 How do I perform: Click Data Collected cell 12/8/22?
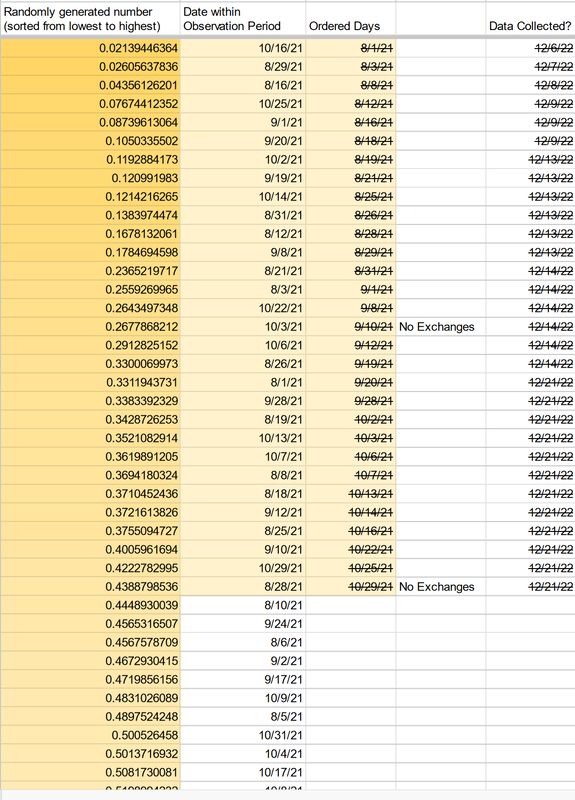(x=530, y=86)
